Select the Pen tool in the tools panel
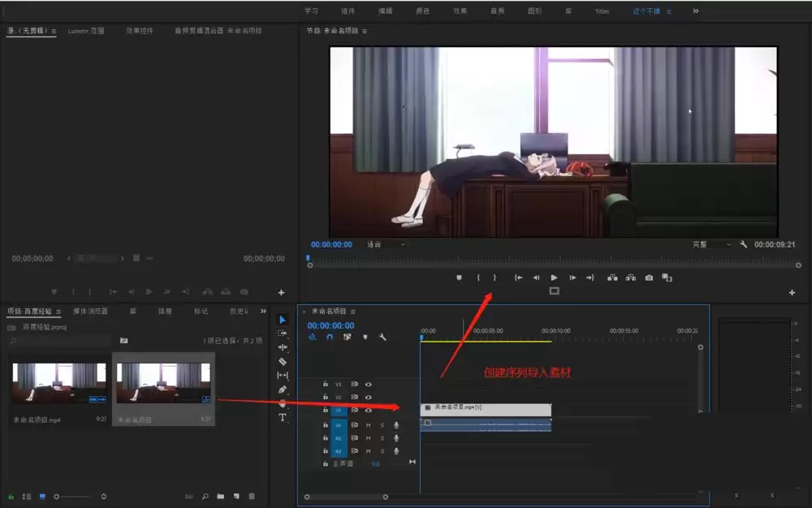The image size is (812, 508). point(282,390)
